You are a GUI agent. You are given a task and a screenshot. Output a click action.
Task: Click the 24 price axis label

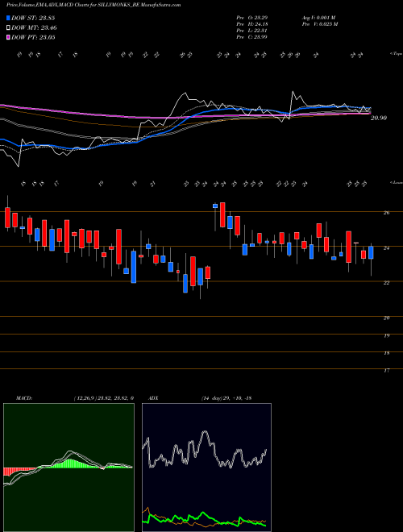(x=387, y=248)
